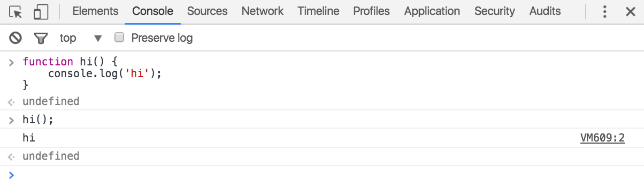Expand the top execution context dropdown
644x194 pixels.
(81, 38)
